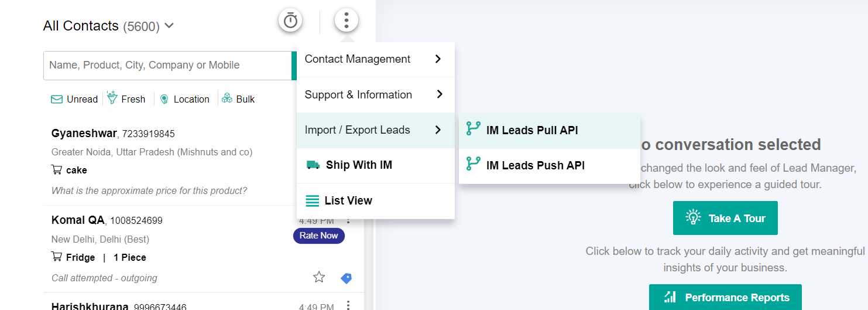Click the blue label tag icon
868x310 pixels.
coord(346,278)
